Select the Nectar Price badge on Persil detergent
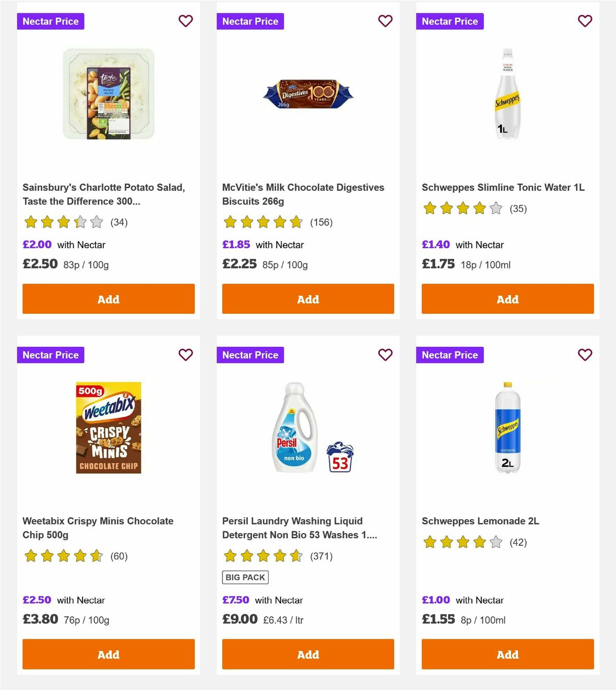The image size is (616, 690). pyautogui.click(x=250, y=354)
